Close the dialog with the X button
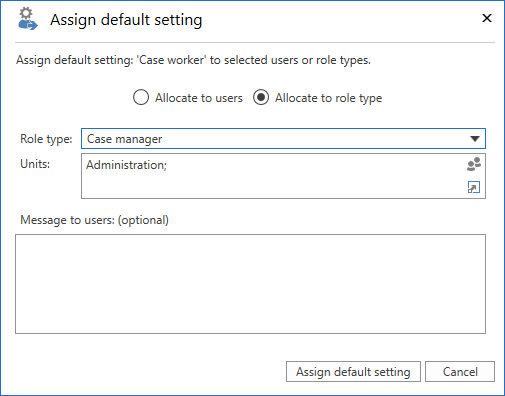Viewport: 505px width, 396px height. (x=487, y=18)
